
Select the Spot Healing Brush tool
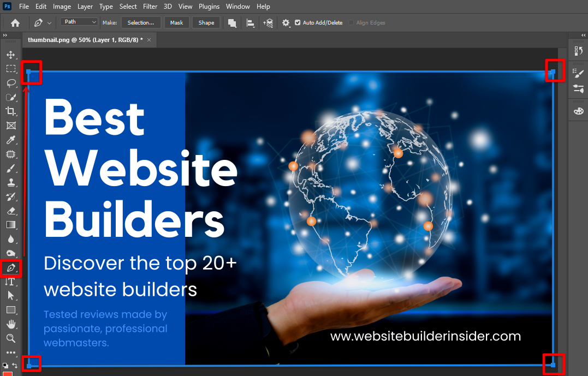click(11, 154)
